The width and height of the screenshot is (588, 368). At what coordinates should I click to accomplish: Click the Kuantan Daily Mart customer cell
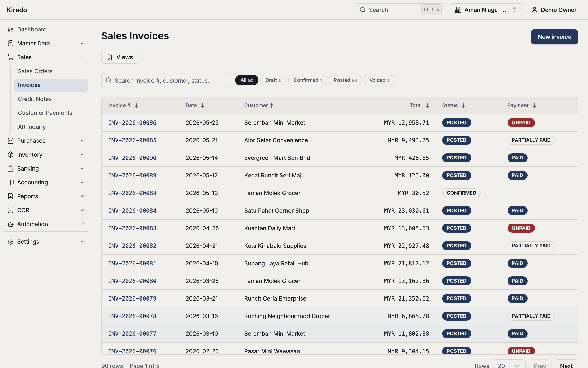pyautogui.click(x=270, y=228)
